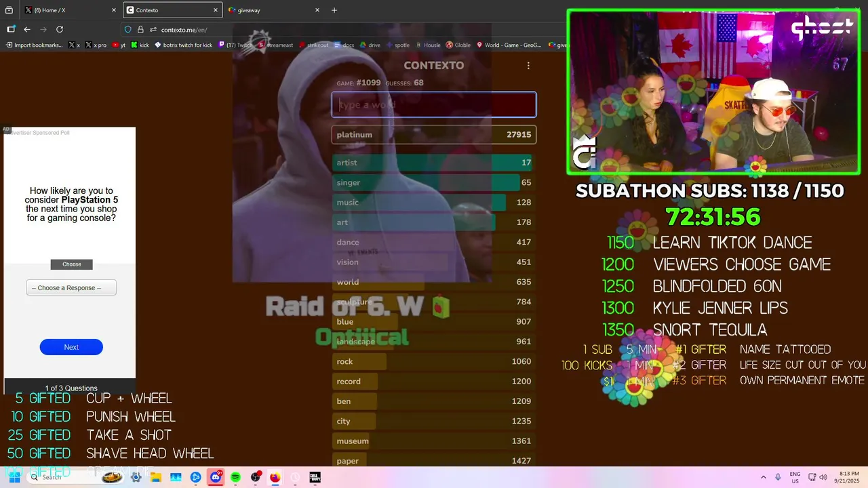868x488 pixels.
Task: Close the Home / X tab
Action: click(114, 10)
